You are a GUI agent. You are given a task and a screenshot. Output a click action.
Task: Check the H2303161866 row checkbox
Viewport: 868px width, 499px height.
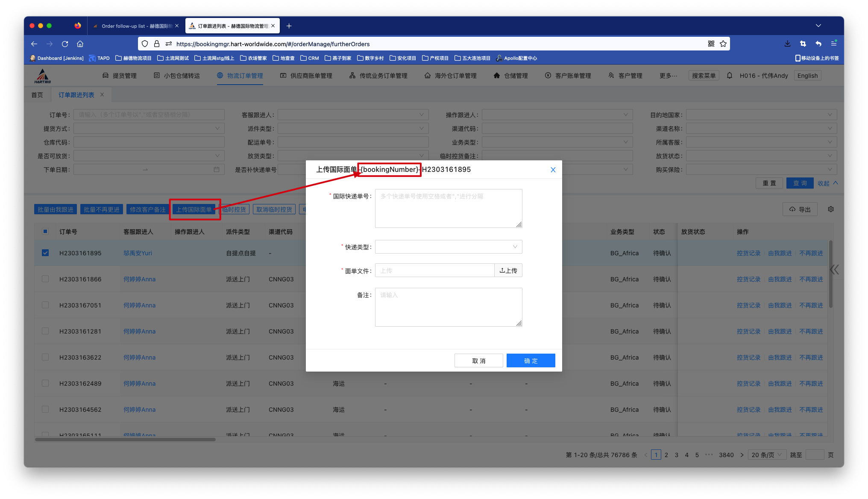click(x=45, y=279)
